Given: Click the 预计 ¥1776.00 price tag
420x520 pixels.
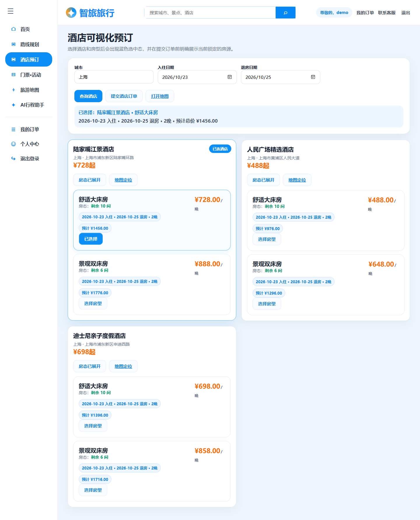Looking at the screenshot, I should 95,293.
